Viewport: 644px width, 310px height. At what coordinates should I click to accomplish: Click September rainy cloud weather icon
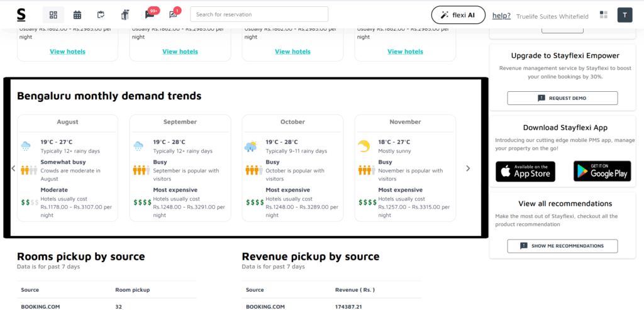point(138,146)
